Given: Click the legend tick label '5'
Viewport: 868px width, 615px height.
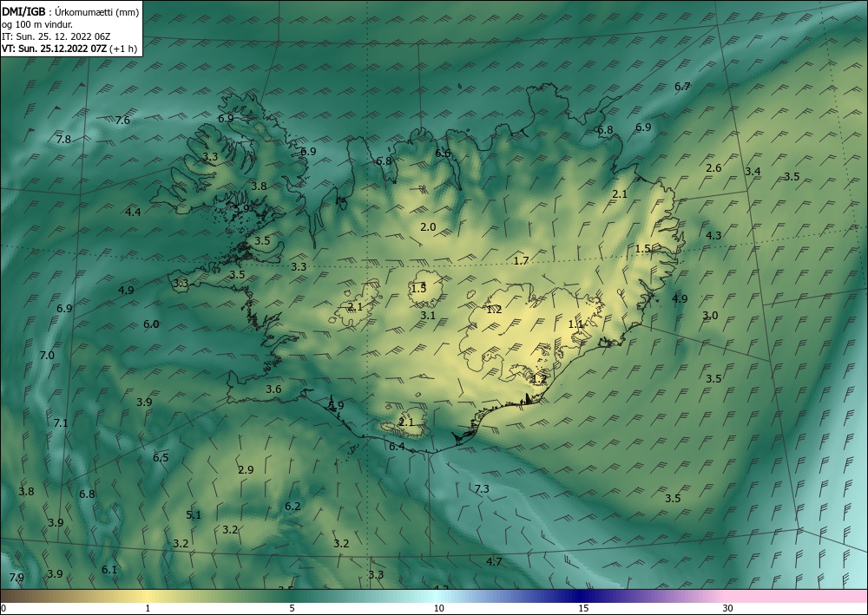Looking at the screenshot, I should [292, 608].
